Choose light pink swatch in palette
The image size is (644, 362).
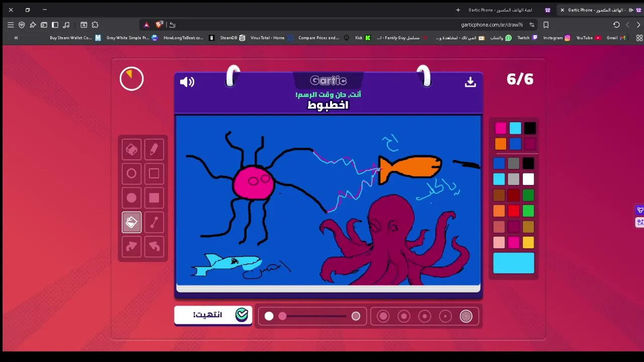coord(499,243)
